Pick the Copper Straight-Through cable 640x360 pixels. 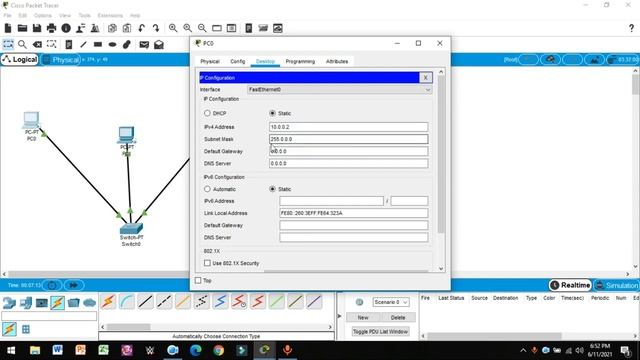(146, 302)
